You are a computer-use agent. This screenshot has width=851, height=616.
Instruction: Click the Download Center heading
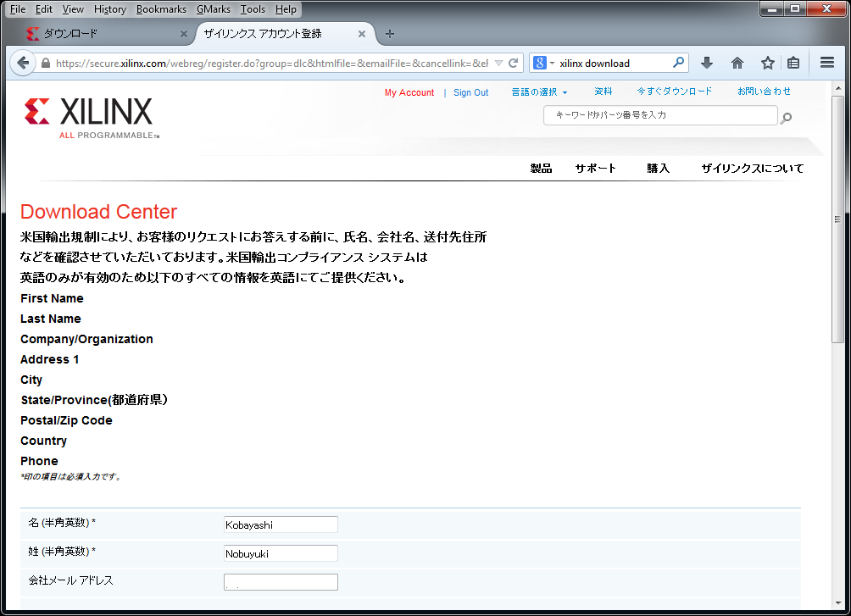[99, 212]
